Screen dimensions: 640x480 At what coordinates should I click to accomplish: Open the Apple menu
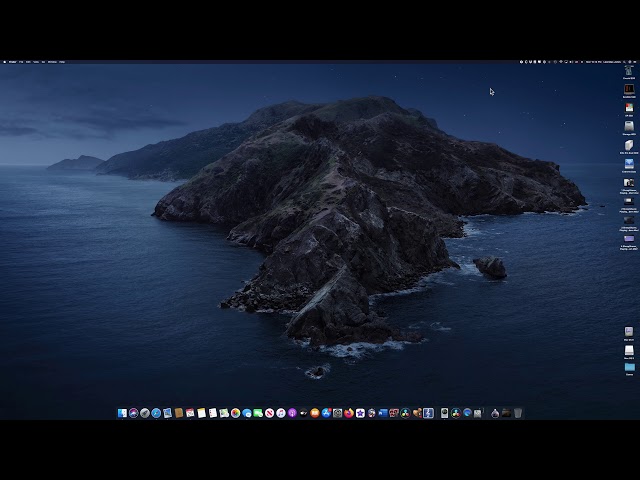coord(4,62)
